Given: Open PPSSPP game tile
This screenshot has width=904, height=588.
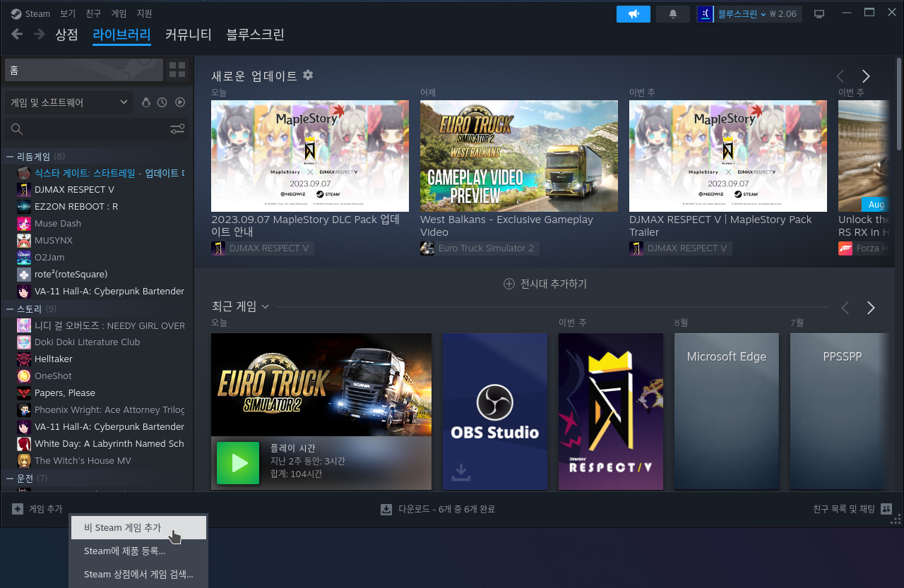Looking at the screenshot, I should (840, 412).
